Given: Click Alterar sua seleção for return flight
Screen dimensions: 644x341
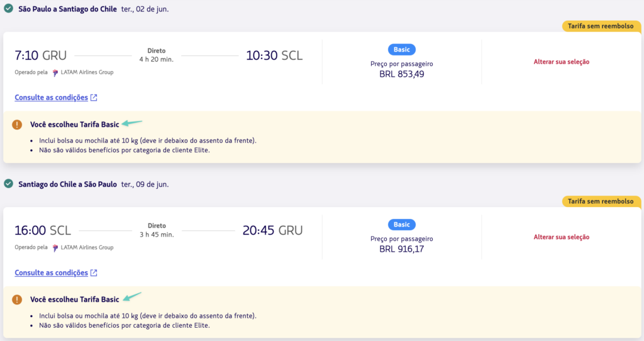Looking at the screenshot, I should [561, 237].
